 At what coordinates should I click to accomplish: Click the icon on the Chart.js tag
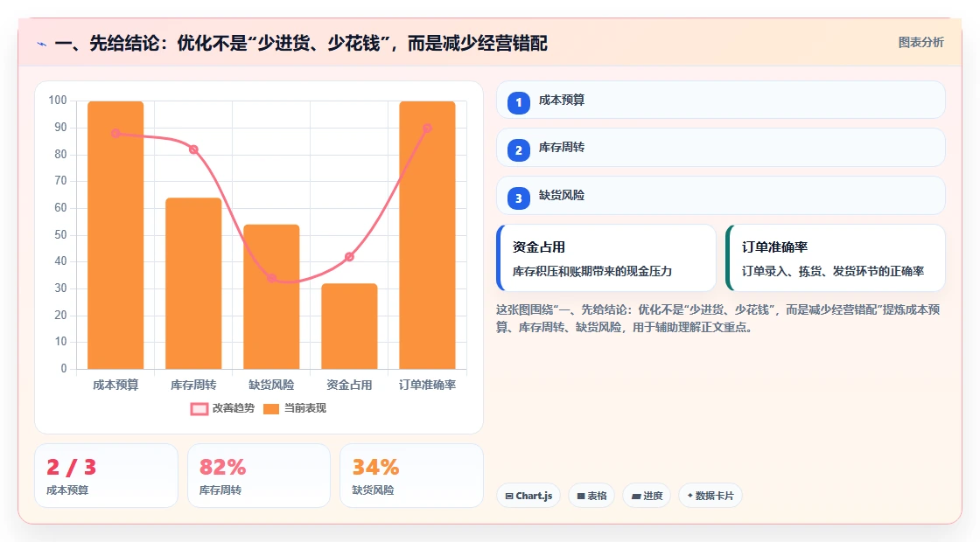509,497
